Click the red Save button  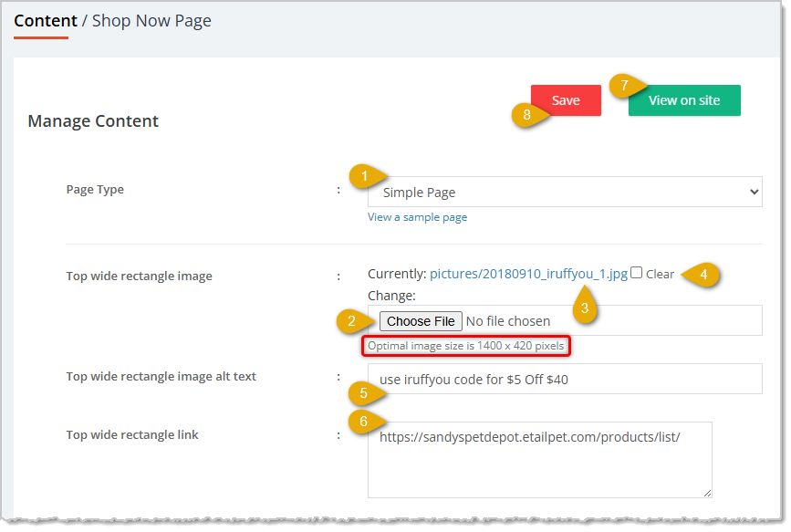[x=566, y=100]
